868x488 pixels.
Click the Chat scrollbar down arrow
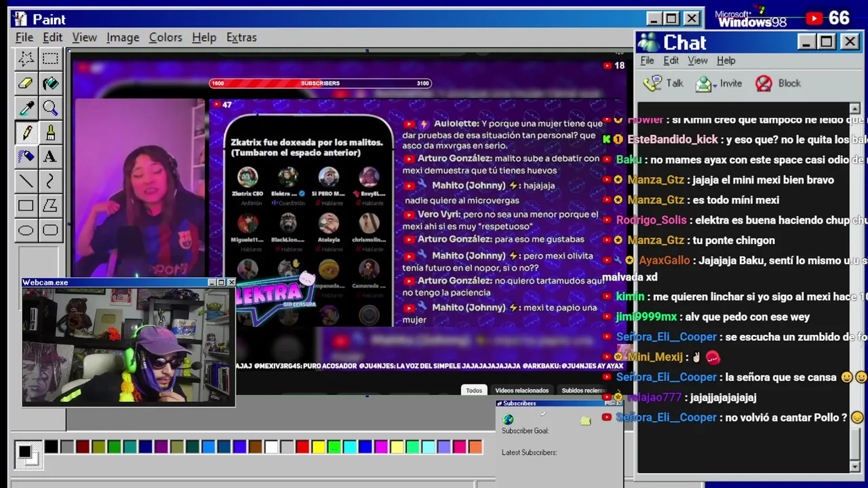point(854,467)
